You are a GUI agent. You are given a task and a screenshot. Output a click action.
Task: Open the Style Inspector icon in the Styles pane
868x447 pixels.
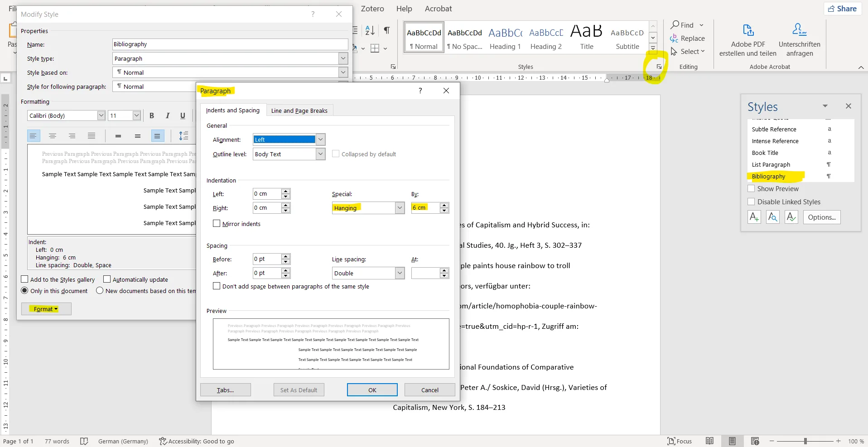(773, 217)
